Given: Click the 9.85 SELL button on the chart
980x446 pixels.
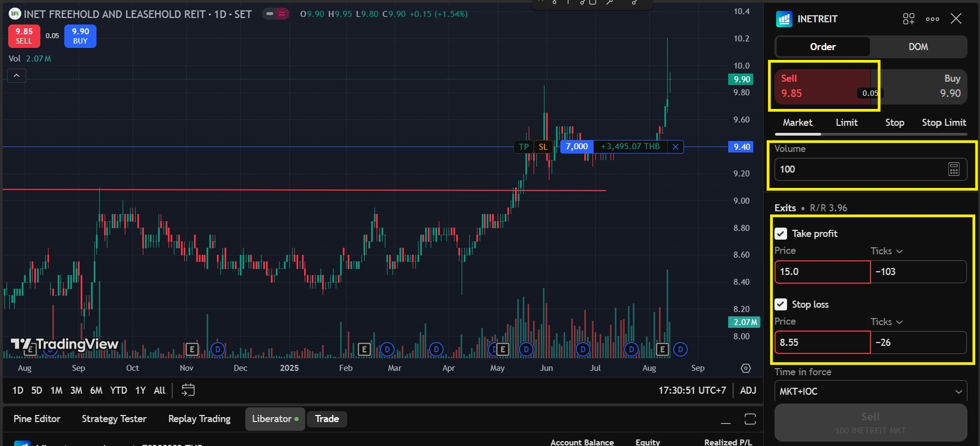Looking at the screenshot, I should [24, 36].
